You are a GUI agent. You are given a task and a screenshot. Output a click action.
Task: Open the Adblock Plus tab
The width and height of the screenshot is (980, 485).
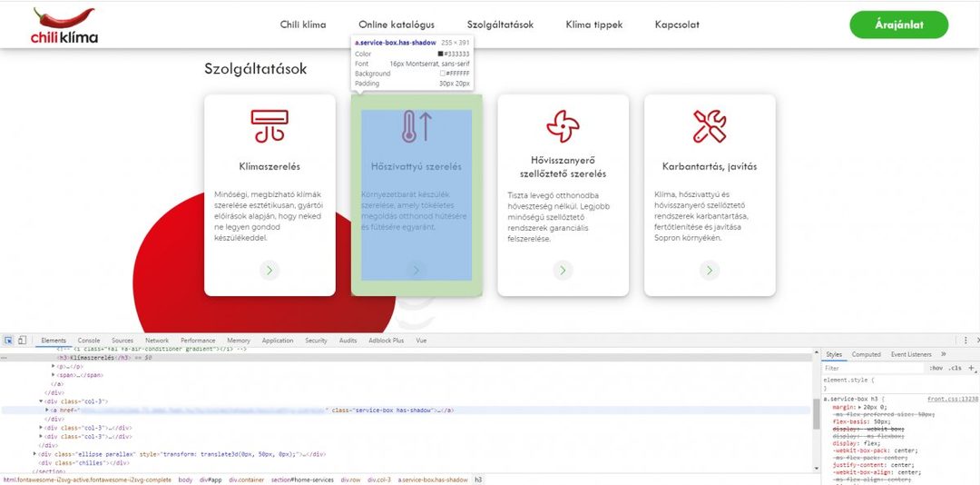pyautogui.click(x=387, y=341)
